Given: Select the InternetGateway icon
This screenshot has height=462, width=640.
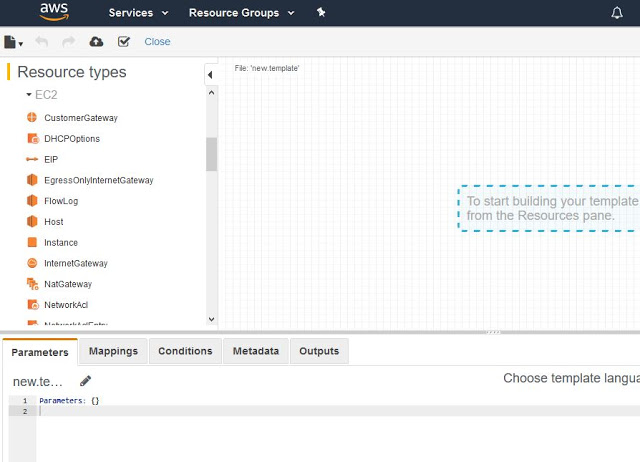Looking at the screenshot, I should tap(32, 263).
